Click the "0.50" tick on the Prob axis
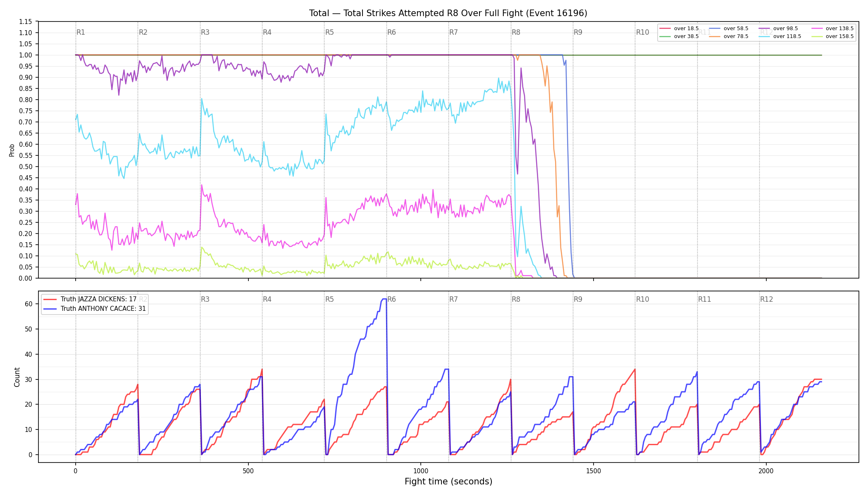The width and height of the screenshot is (868, 496). pos(26,167)
